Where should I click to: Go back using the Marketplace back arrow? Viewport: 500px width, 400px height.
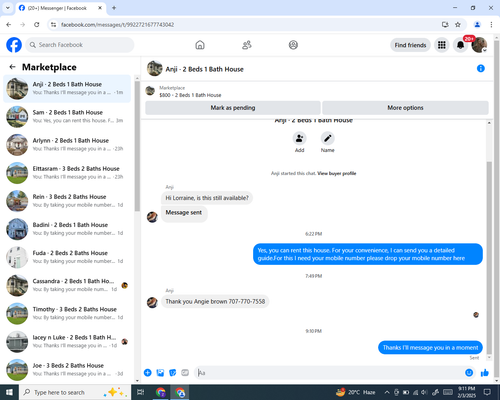tap(12, 67)
